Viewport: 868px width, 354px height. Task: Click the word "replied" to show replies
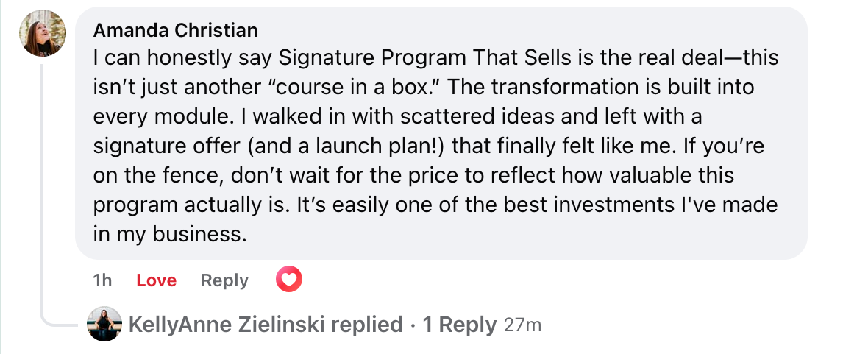[367, 325]
